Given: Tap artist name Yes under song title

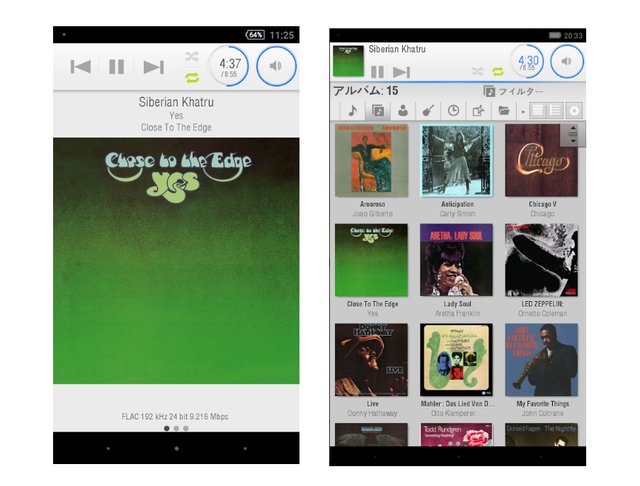Looking at the screenshot, I should 176,115.
